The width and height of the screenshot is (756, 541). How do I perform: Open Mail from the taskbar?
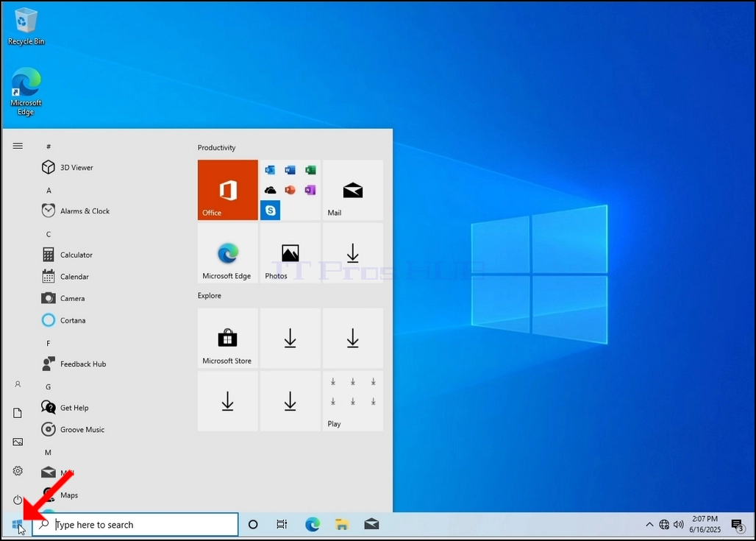tap(371, 525)
